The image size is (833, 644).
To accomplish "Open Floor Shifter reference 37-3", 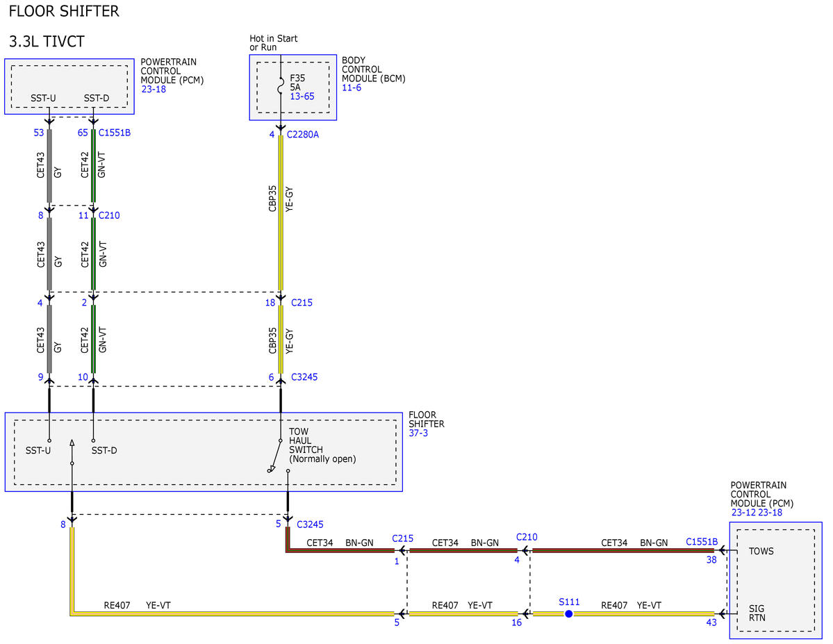I will pyautogui.click(x=418, y=433).
